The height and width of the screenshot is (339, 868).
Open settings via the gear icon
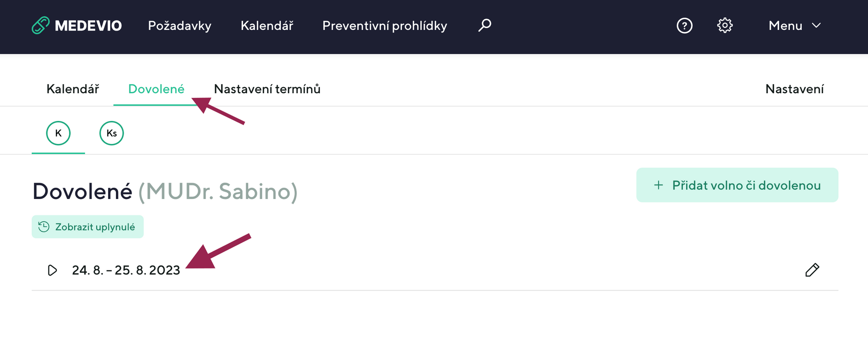[725, 26]
